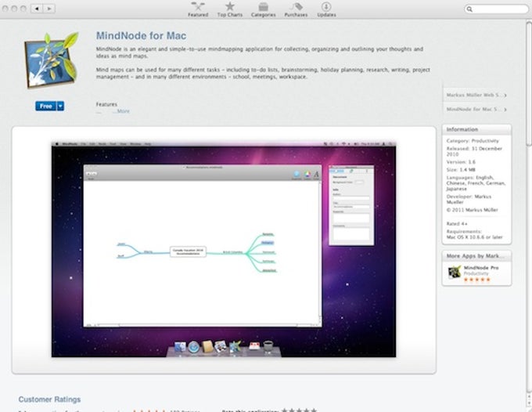The image size is (532, 412).
Task: Go back with the back arrow
Action: (37, 9)
